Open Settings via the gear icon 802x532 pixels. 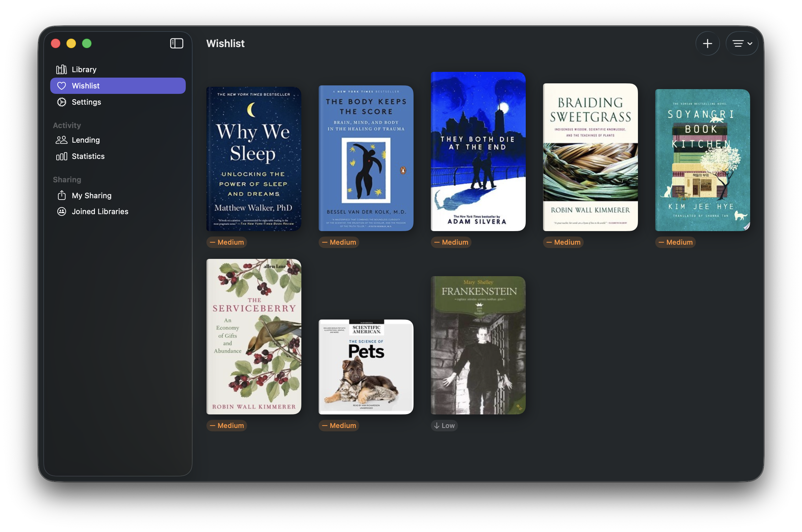pos(61,102)
